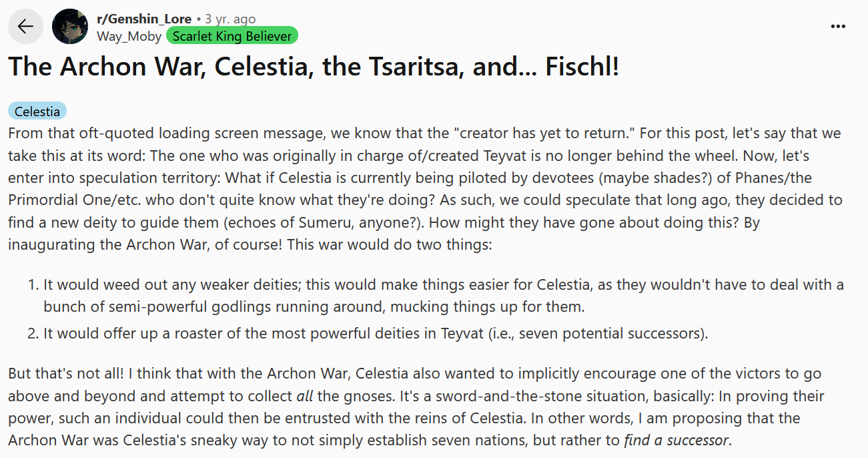Click Way_Moby's profile avatar image
Image resolution: width=868 pixels, height=458 pixels.
pos(69,27)
